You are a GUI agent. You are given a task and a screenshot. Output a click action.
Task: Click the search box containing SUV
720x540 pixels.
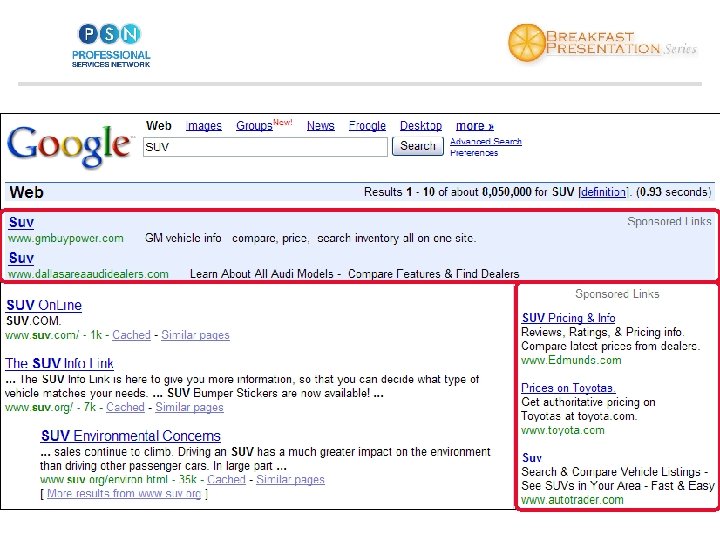pyautogui.click(x=265, y=147)
